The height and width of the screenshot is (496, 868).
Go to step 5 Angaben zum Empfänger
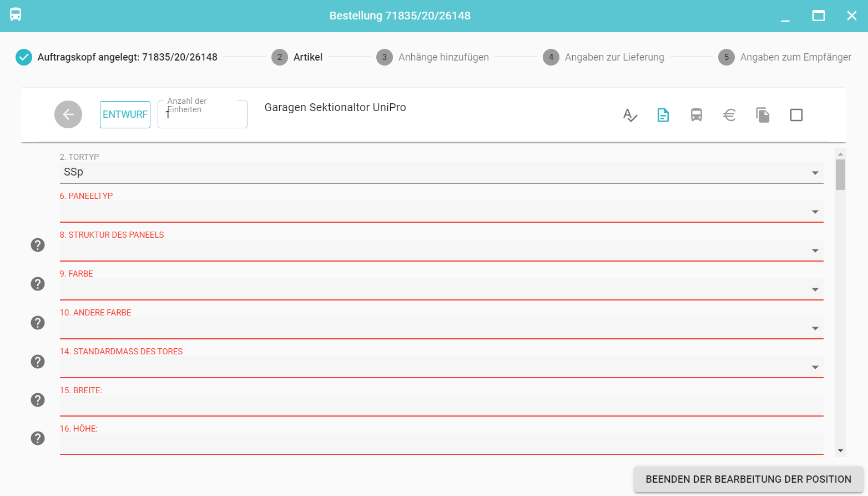(x=785, y=57)
